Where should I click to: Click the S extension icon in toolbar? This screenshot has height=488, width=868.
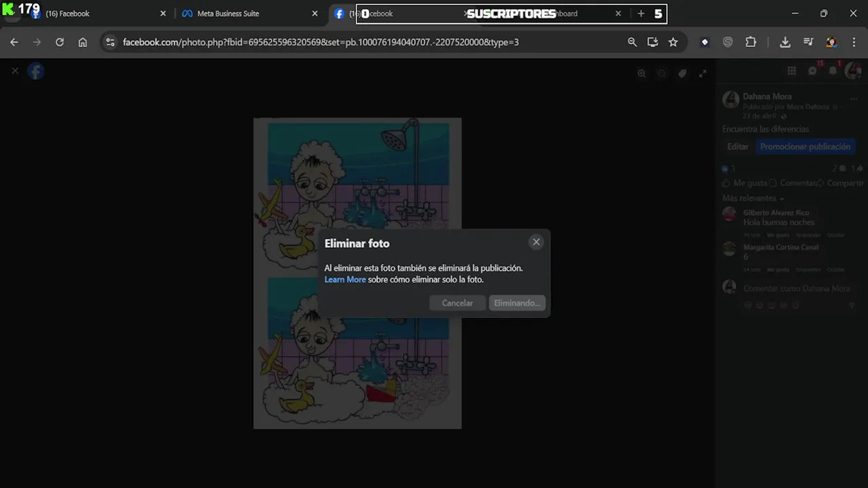coord(728,42)
